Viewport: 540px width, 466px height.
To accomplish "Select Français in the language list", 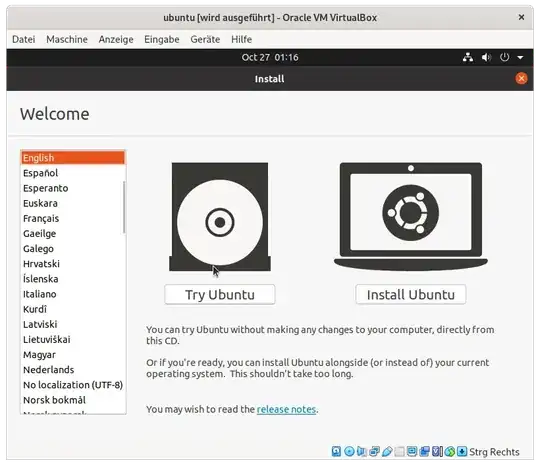I will 73,218.
